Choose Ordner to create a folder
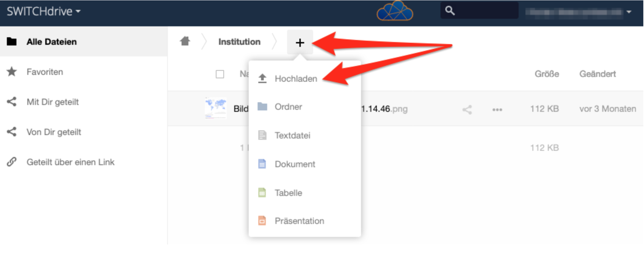Viewport: 644px width, 253px height. click(288, 107)
